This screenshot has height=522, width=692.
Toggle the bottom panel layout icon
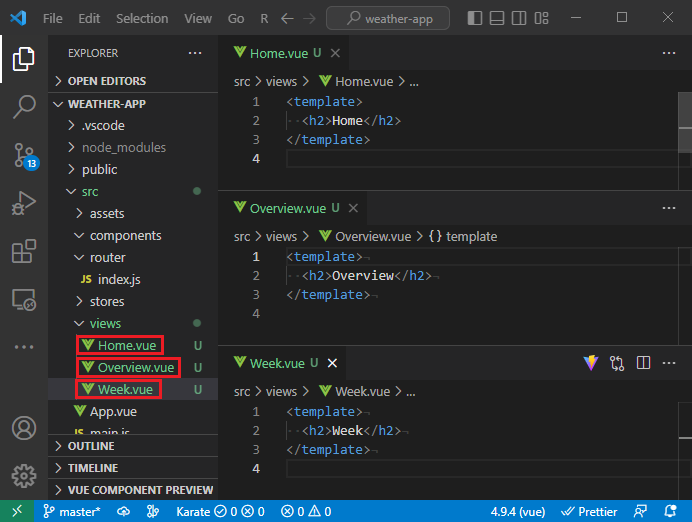(497, 18)
